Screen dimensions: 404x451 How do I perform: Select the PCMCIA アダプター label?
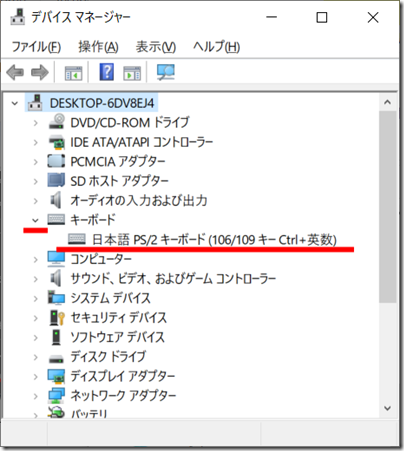[x=118, y=161]
